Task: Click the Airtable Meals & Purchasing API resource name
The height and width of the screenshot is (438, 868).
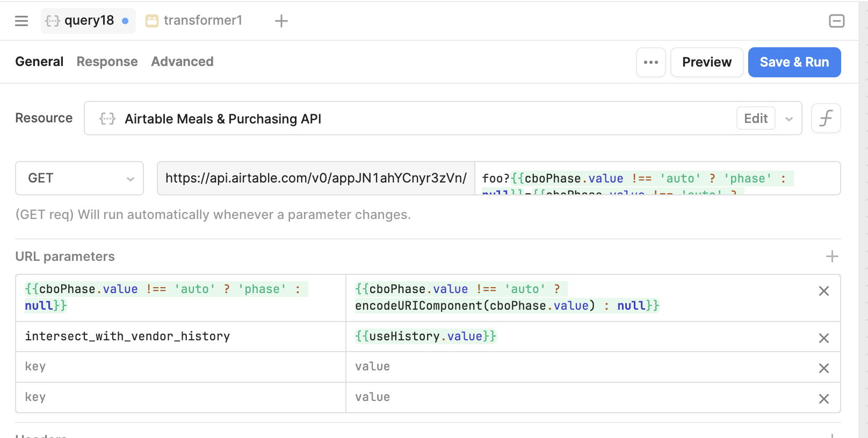Action: click(223, 119)
